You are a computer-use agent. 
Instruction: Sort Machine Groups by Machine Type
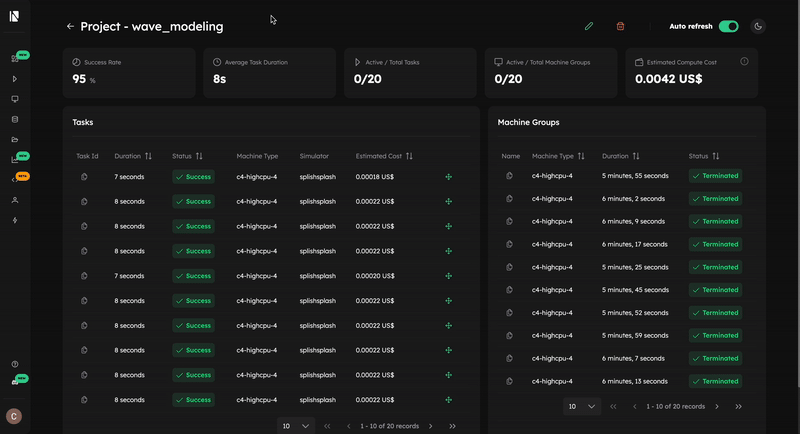[581, 156]
